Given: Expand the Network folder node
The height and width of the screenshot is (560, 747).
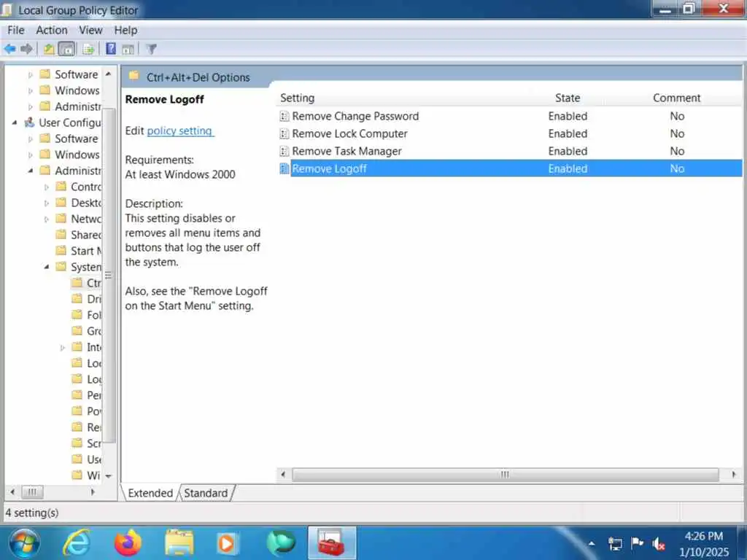Looking at the screenshot, I should pyautogui.click(x=47, y=219).
